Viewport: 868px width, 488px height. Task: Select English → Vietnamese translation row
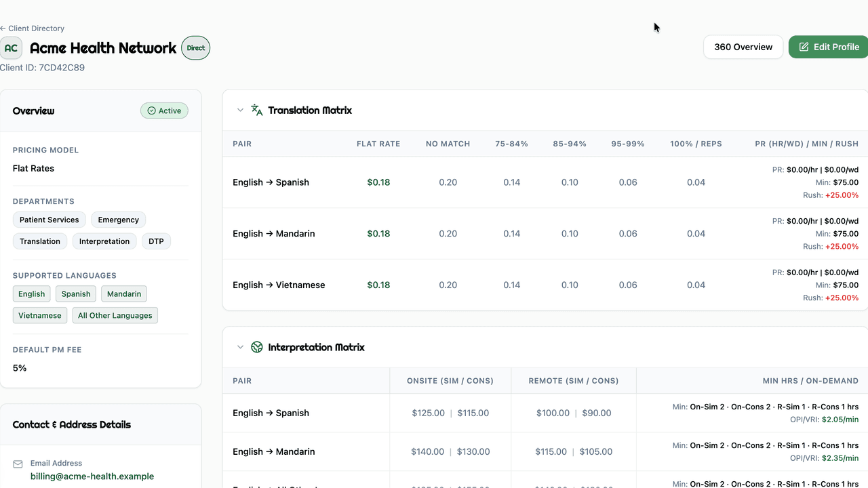[x=545, y=285]
